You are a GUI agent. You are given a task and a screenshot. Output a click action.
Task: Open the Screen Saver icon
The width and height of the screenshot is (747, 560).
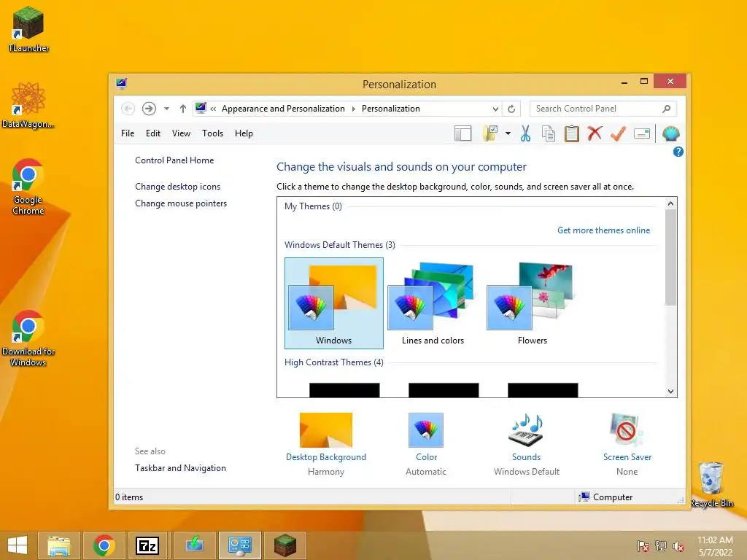(x=627, y=430)
